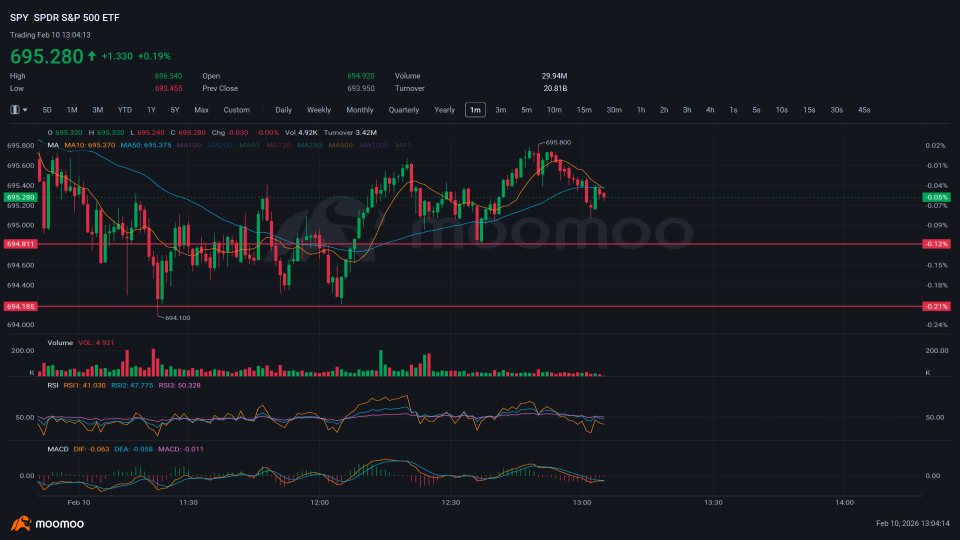Switch to Yearly candles
Image resolution: width=960 pixels, height=540 pixels.
[x=445, y=110]
